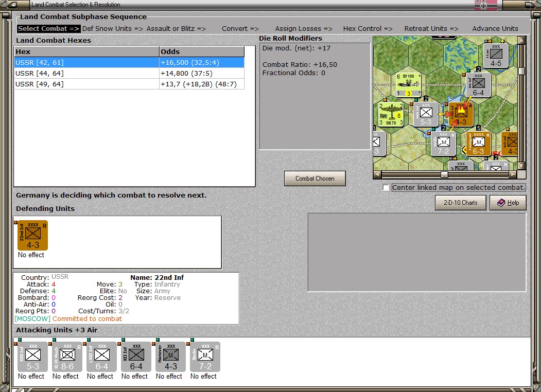Click the map scroll up arrow
This screenshot has width=541, height=392.
coord(521,40)
